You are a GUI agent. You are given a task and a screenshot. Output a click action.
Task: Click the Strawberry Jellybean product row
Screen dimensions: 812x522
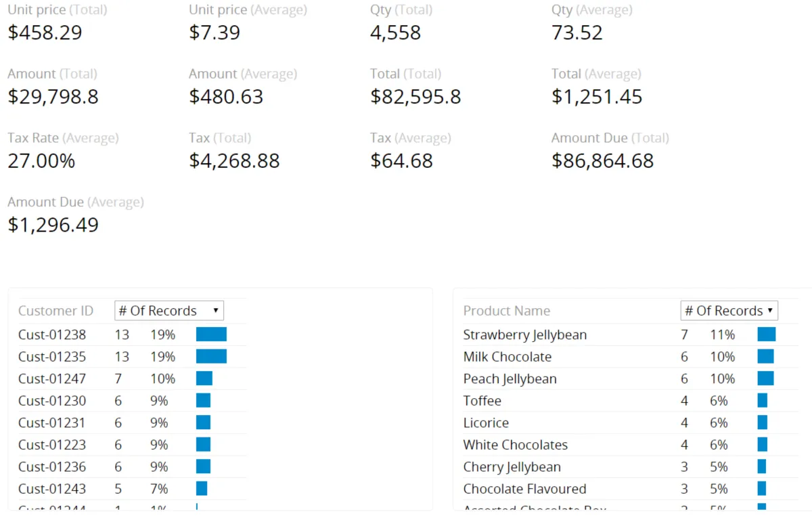pos(524,334)
